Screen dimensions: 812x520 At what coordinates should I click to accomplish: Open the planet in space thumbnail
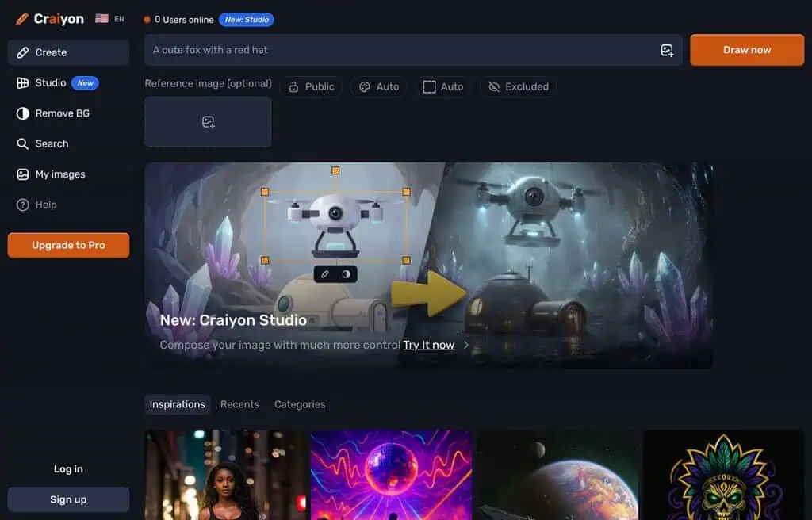[557, 475]
